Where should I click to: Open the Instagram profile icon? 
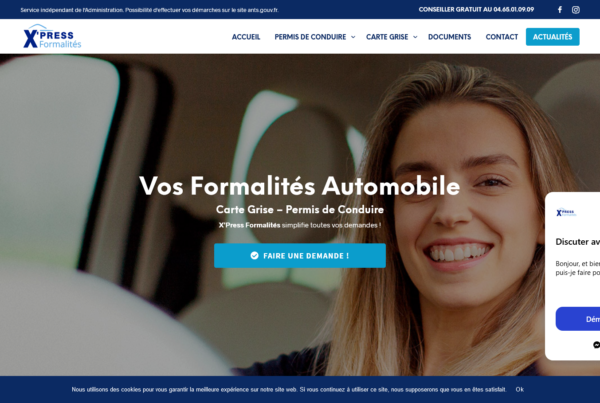[576, 10]
